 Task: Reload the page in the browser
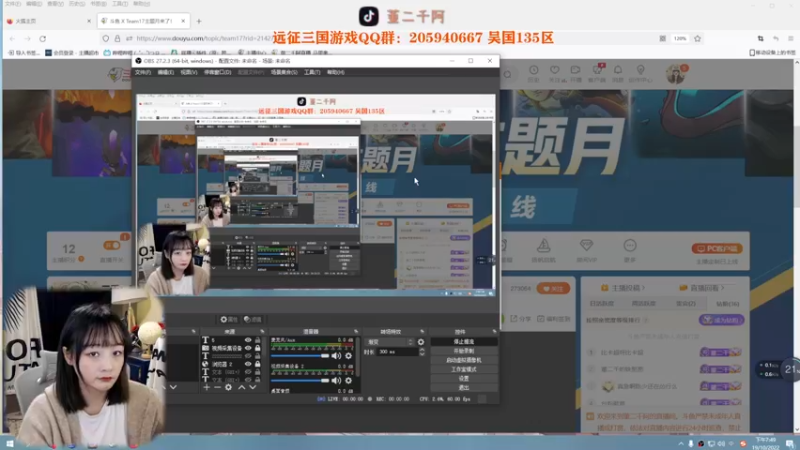43,38
